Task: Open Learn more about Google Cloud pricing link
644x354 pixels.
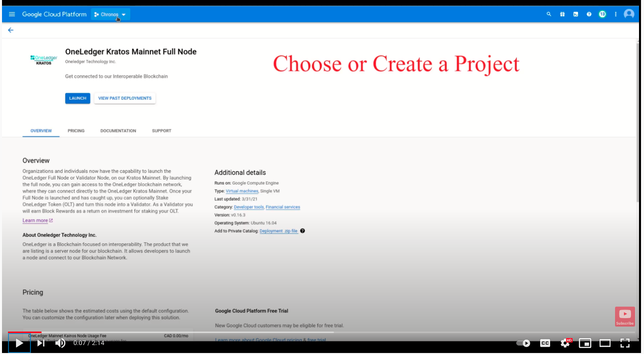Action: click(270, 340)
